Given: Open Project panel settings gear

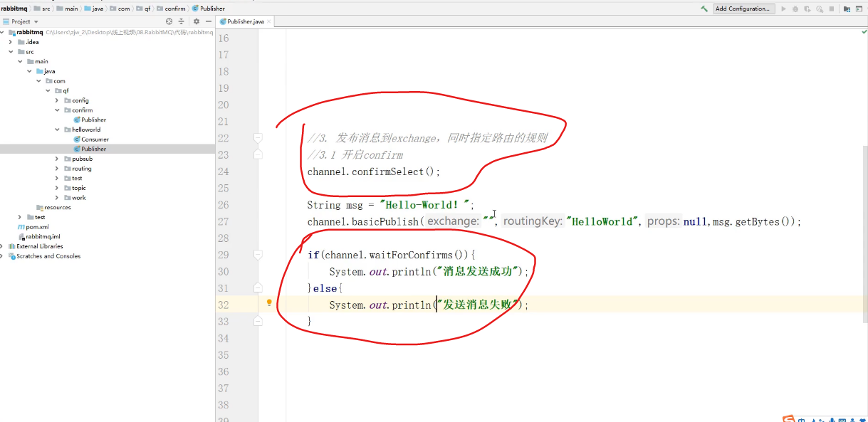Looking at the screenshot, I should (x=197, y=21).
